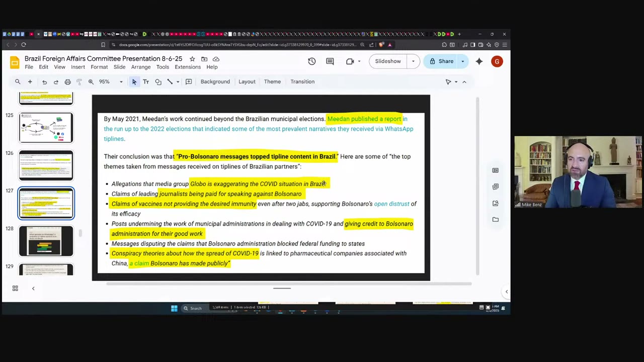Click the search menus magnifier icon

18,81
